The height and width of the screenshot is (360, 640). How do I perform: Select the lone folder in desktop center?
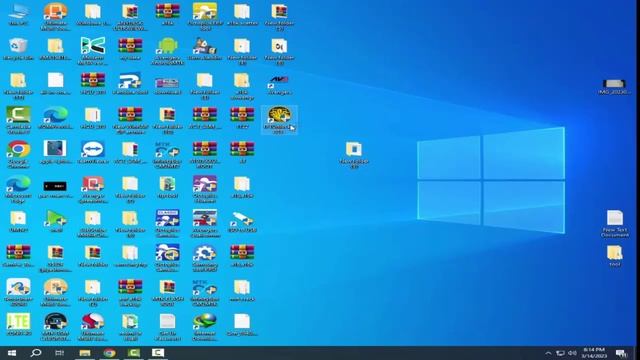[354, 154]
